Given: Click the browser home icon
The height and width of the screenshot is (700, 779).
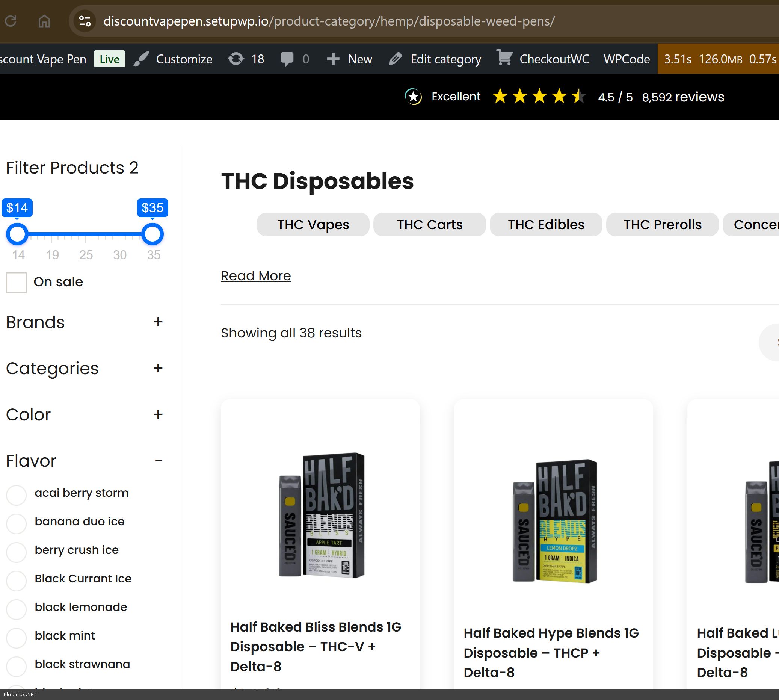Looking at the screenshot, I should point(44,21).
